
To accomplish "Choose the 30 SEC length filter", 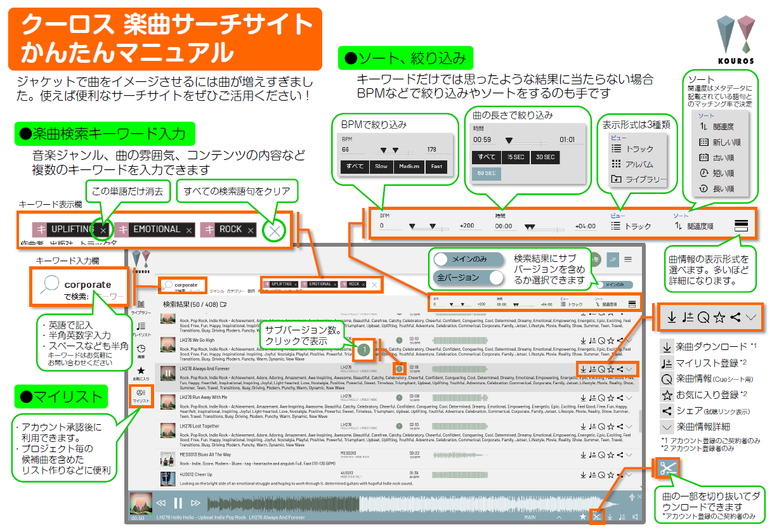I will (545, 157).
